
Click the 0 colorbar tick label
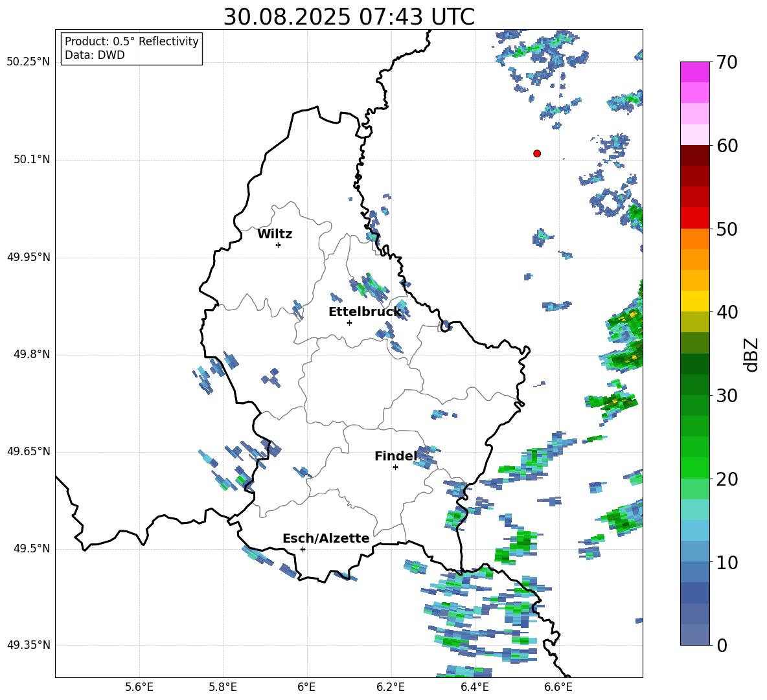pyautogui.click(x=722, y=646)
